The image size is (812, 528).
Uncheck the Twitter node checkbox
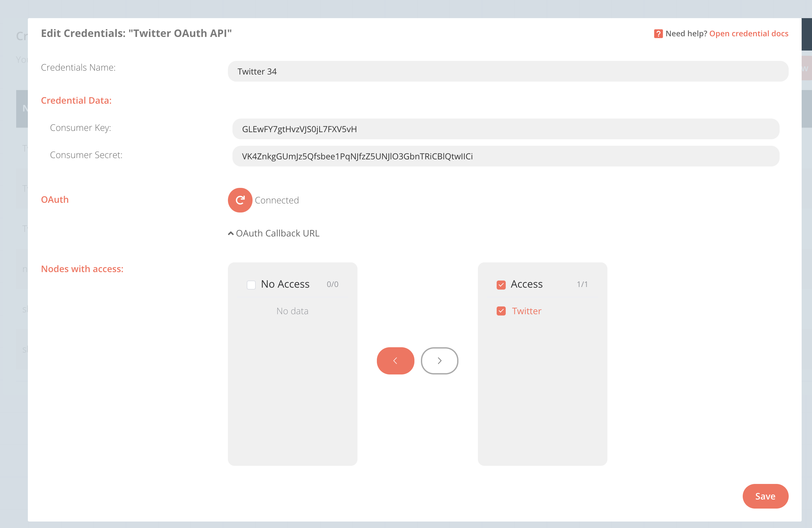[x=501, y=311]
